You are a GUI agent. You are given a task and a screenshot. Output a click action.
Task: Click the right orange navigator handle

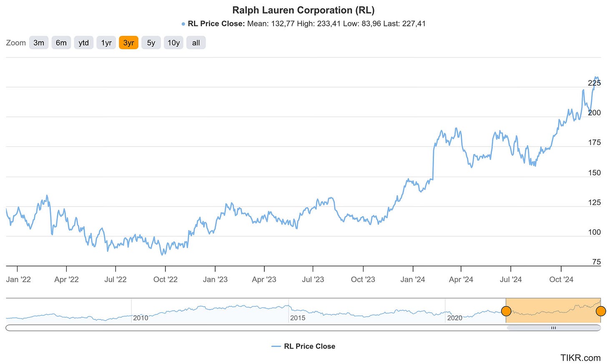click(x=601, y=311)
